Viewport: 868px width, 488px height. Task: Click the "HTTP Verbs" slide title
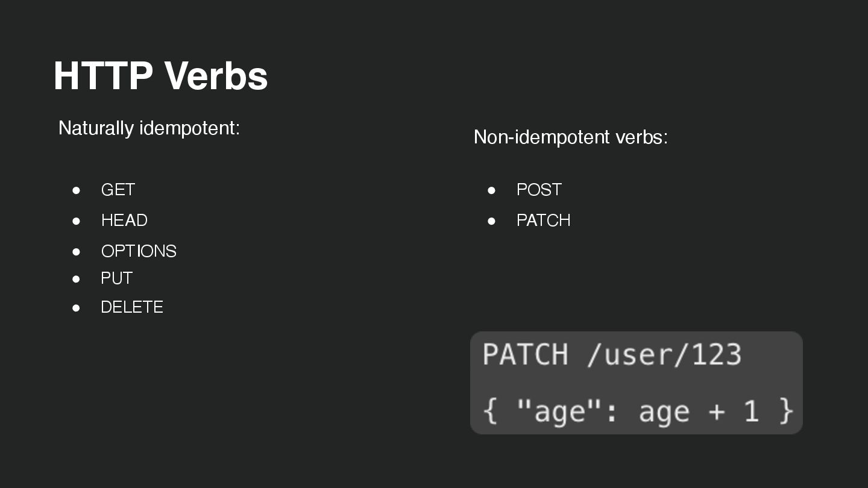click(160, 76)
